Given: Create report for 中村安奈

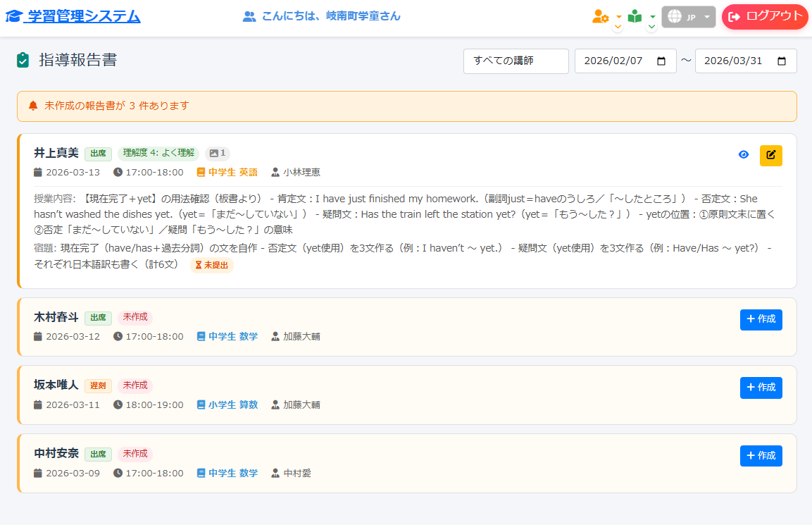Looking at the screenshot, I should (x=761, y=455).
